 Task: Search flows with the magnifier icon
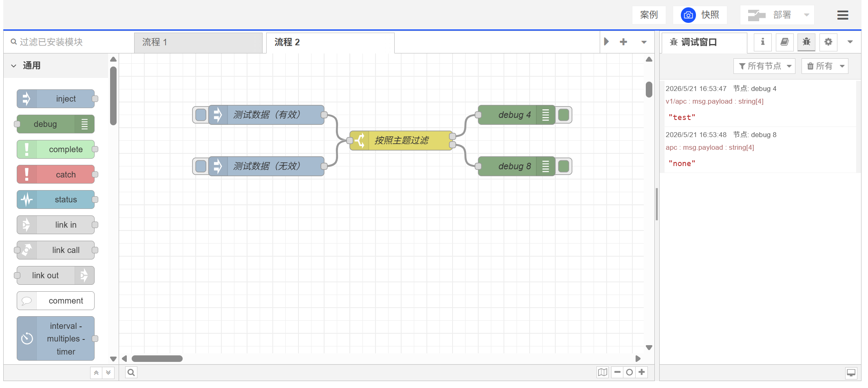(x=131, y=372)
